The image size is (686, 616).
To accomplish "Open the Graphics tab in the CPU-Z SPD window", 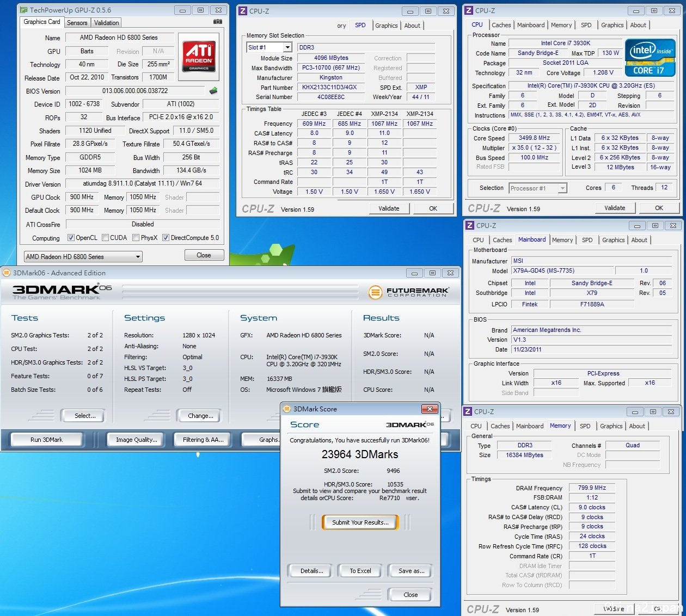I will pyautogui.click(x=387, y=26).
